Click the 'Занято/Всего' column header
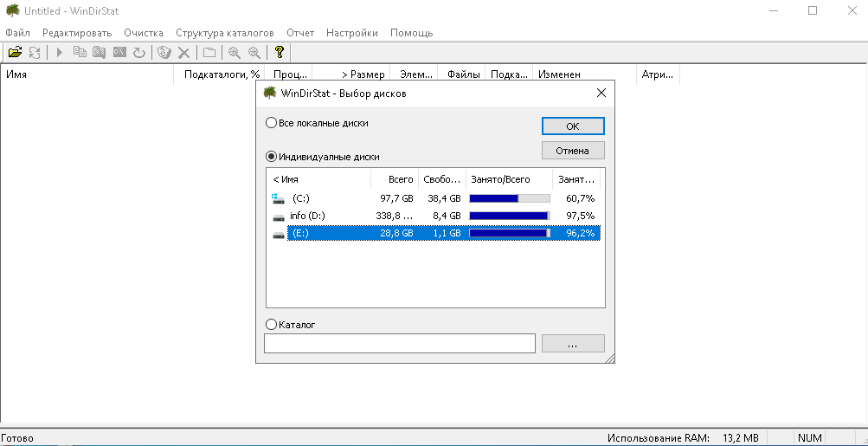Viewport: 868px width, 446px height. click(x=509, y=179)
